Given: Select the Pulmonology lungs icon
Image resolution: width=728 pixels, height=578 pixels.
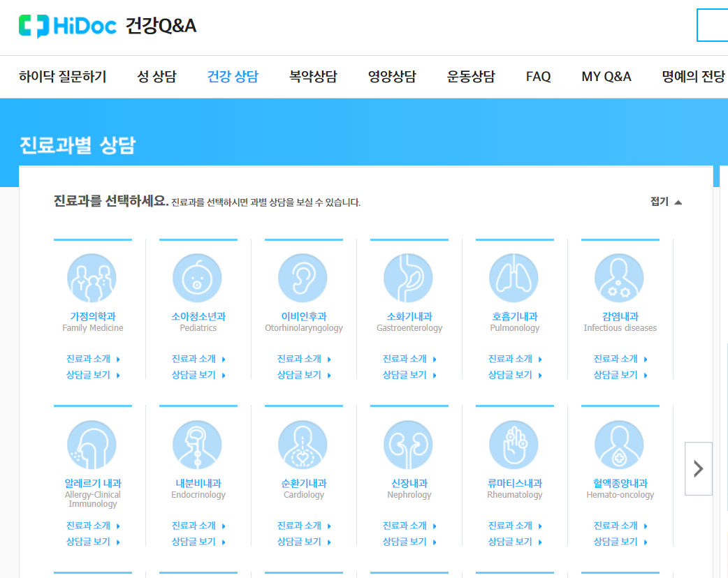Looking at the screenshot, I should [x=515, y=277].
